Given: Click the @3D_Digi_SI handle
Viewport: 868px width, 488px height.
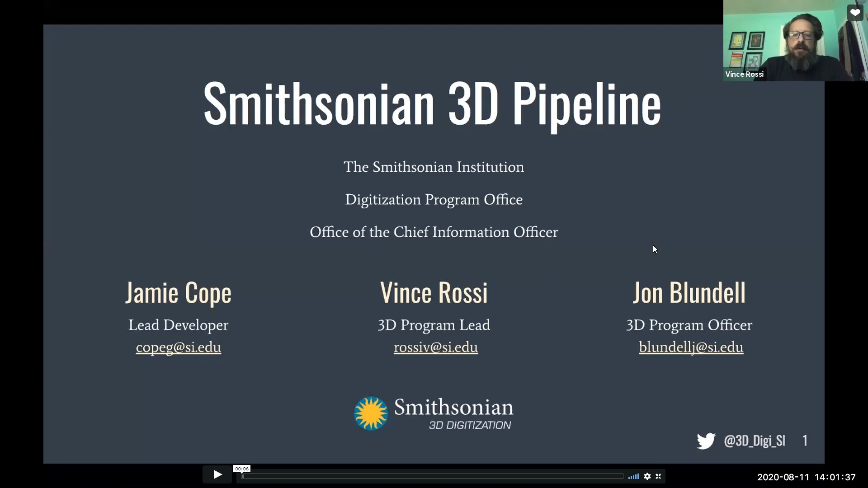Looking at the screenshot, I should pyautogui.click(x=755, y=441).
